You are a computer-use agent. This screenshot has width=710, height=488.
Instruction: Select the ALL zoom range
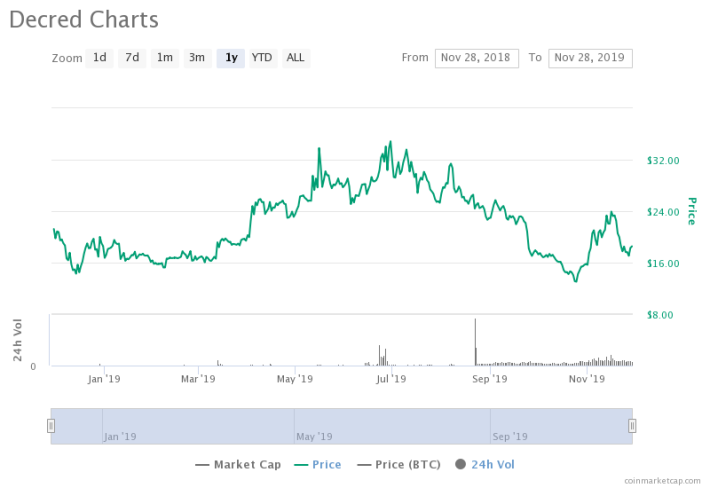tap(296, 58)
